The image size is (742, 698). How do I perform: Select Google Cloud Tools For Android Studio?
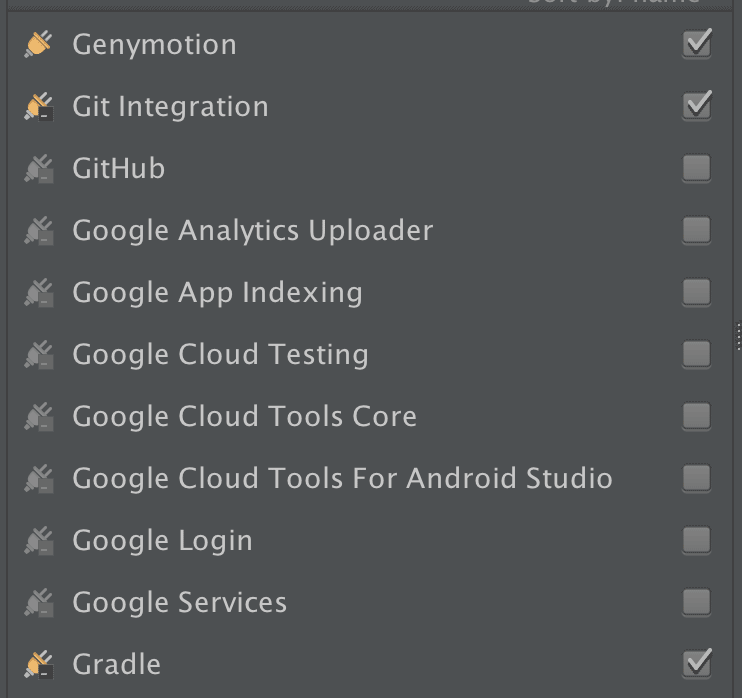point(342,478)
